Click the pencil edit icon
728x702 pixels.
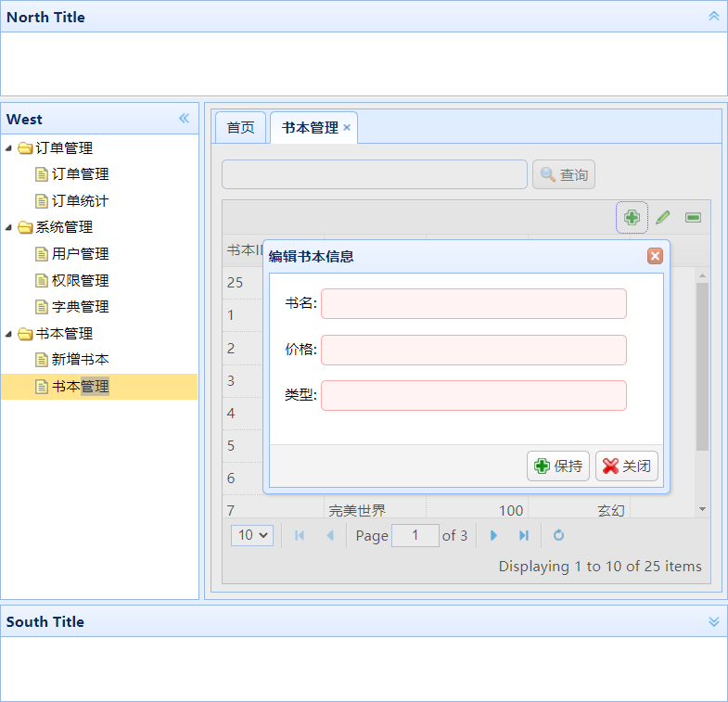pyautogui.click(x=662, y=217)
